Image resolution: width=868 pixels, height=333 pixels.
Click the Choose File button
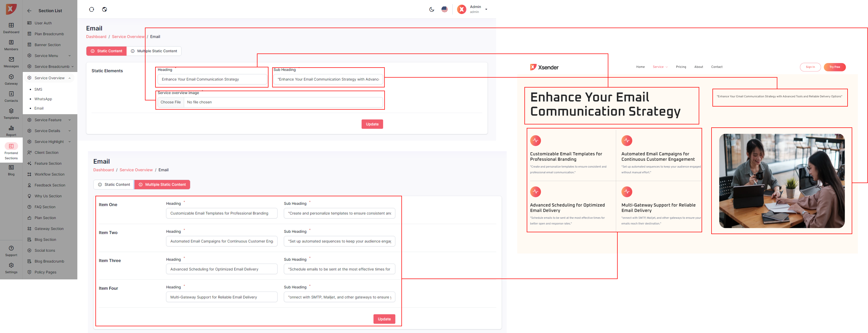pos(170,102)
